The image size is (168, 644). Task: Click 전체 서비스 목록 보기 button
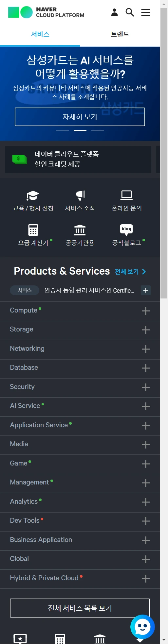pos(80,608)
